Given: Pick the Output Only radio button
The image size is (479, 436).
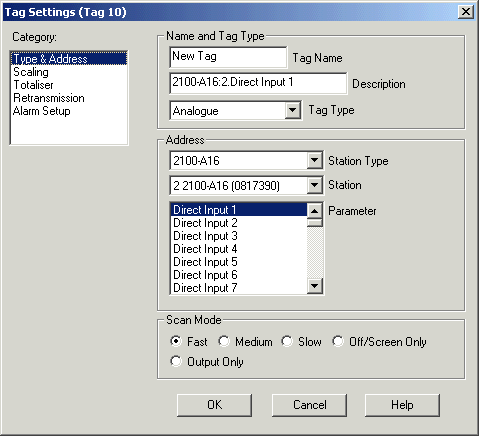Looking at the screenshot, I should point(176,361).
